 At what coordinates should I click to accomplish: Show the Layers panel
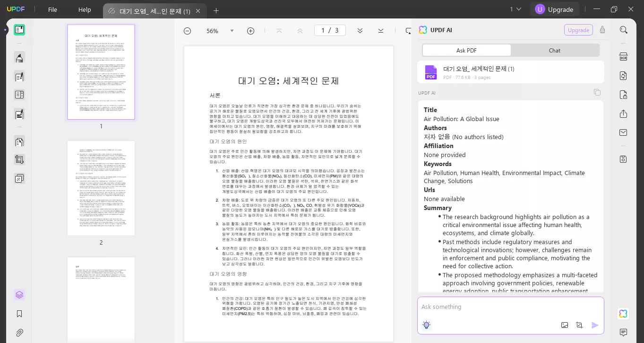tap(19, 295)
